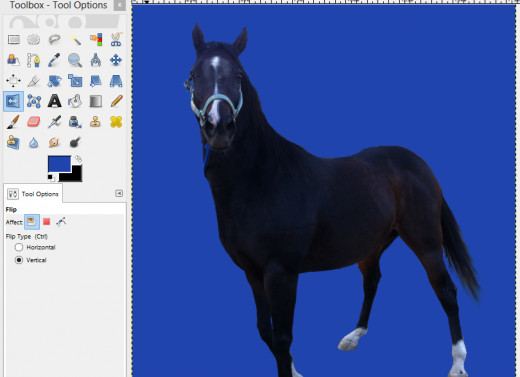Set Affect to Selection mode
The image size is (520, 377).
point(47,222)
